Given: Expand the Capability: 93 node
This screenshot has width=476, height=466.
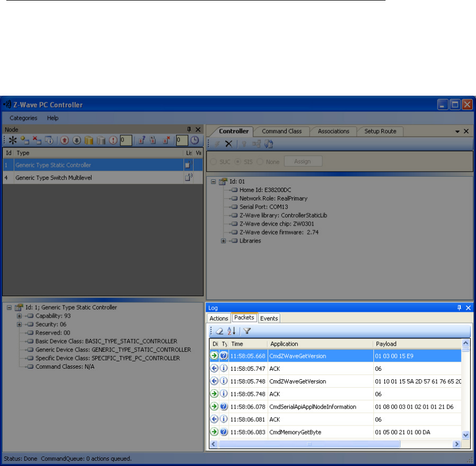Looking at the screenshot, I should click(19, 316).
